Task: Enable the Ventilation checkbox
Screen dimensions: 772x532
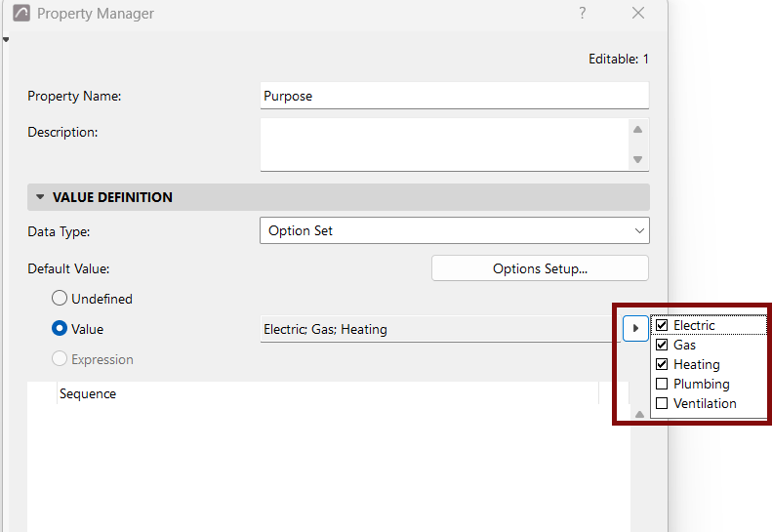Action: coord(662,403)
